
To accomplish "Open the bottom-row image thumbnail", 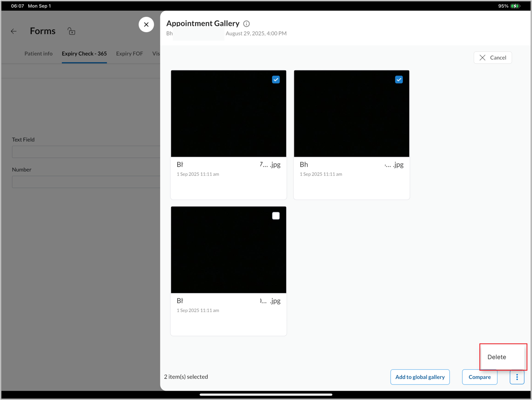I will [229, 250].
